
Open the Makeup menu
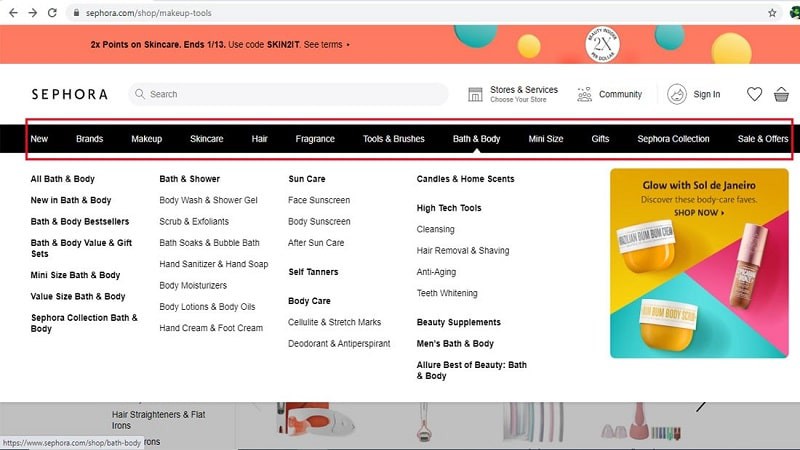146,139
